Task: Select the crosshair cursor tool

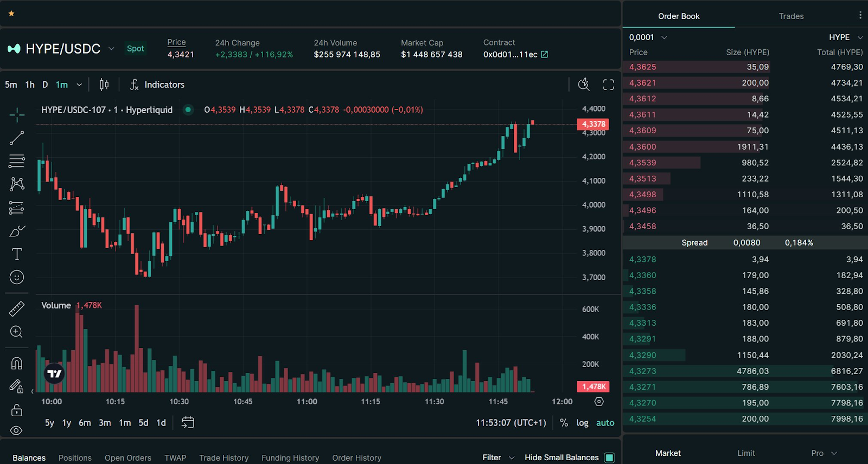Action: (x=17, y=114)
